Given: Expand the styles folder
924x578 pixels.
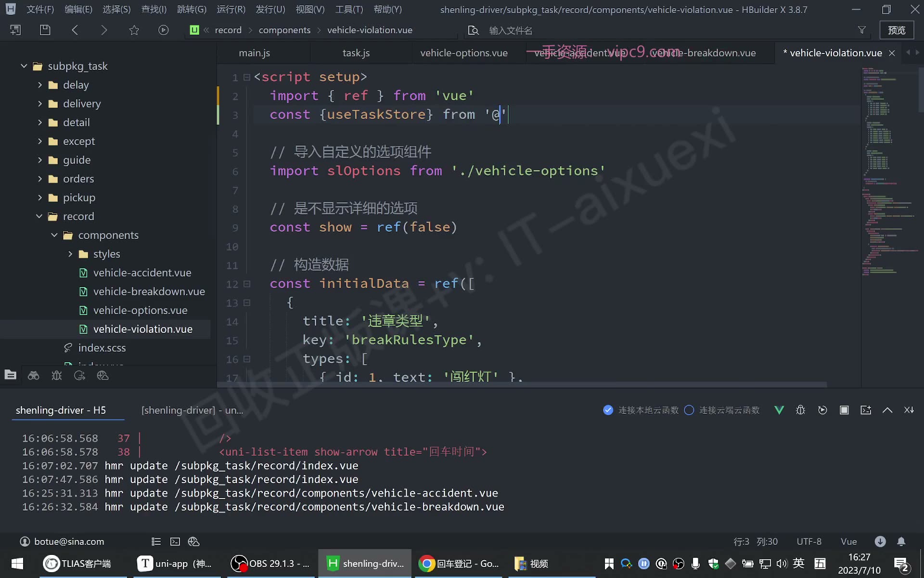Looking at the screenshot, I should pos(70,254).
